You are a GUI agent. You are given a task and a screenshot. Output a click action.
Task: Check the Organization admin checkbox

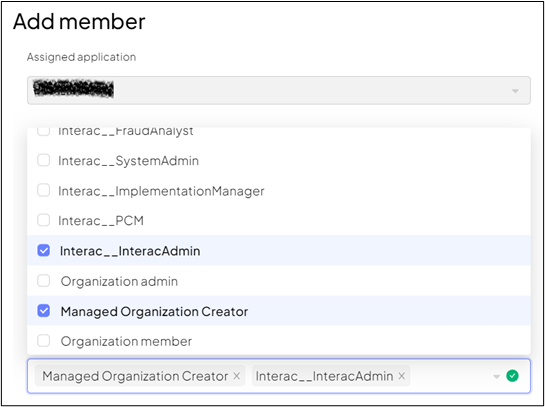click(x=43, y=281)
